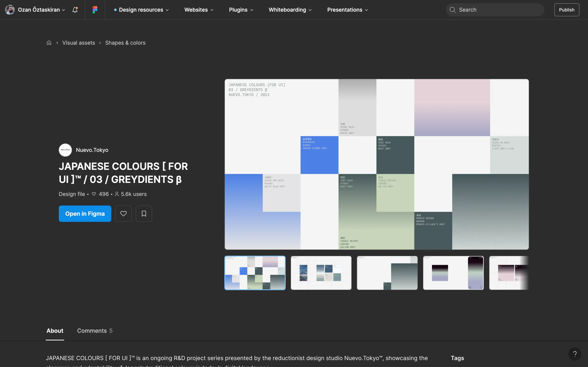
Task: Follow the Visual assets breadcrumb link
Action: (78, 42)
